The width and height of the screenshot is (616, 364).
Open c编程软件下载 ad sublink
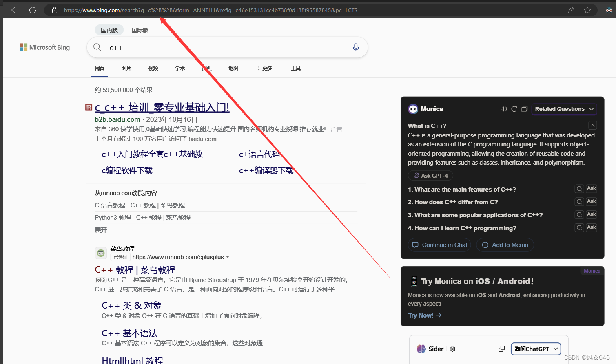(127, 171)
